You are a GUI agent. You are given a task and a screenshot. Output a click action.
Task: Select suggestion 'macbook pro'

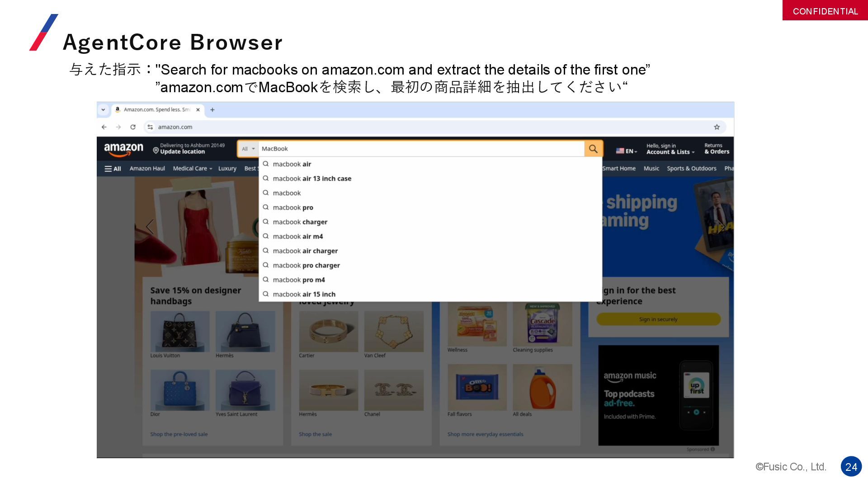[x=430, y=207]
